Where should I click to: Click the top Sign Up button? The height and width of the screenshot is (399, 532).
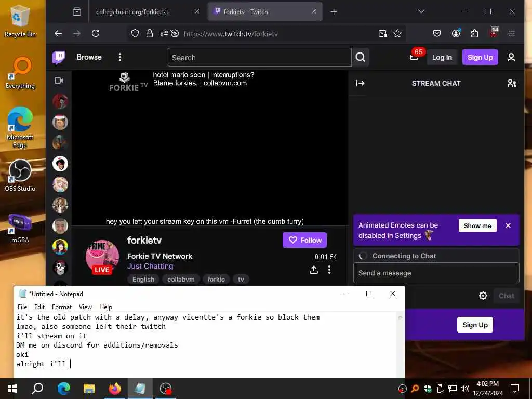coord(480,57)
